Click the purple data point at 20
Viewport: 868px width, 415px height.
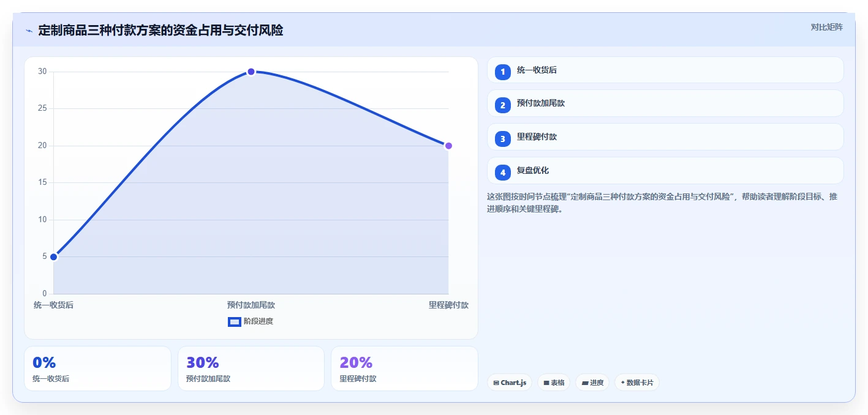[448, 146]
